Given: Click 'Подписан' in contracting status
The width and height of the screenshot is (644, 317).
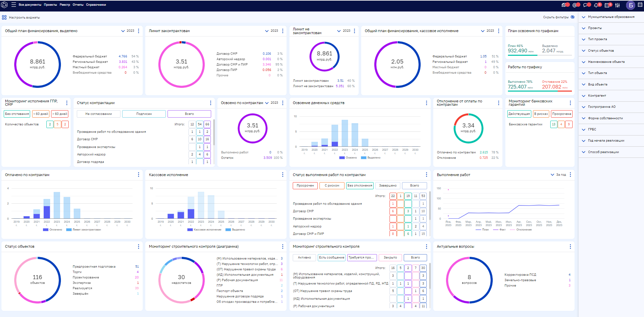Looking at the screenshot, I should pos(144,114).
